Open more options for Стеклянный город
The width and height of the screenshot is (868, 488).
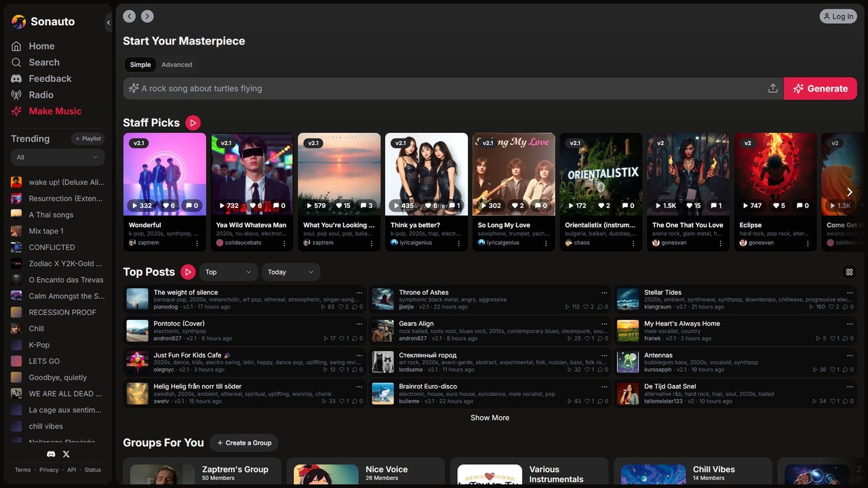point(604,355)
